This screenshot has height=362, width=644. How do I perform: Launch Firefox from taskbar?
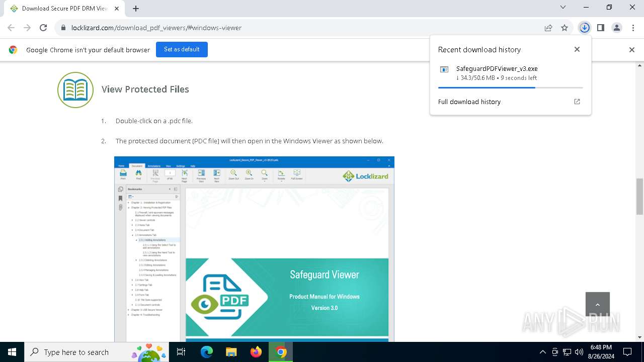pos(256,352)
